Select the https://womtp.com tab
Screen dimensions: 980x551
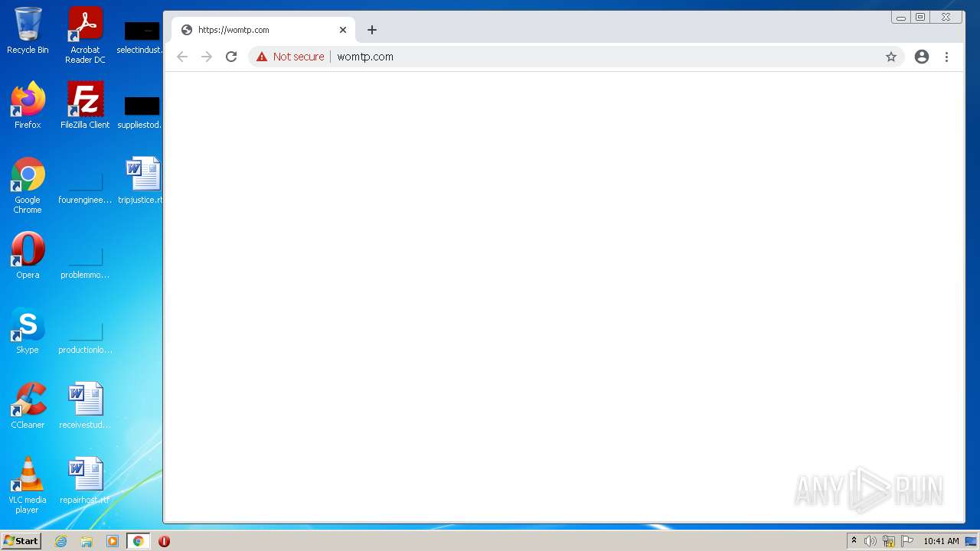point(263,30)
